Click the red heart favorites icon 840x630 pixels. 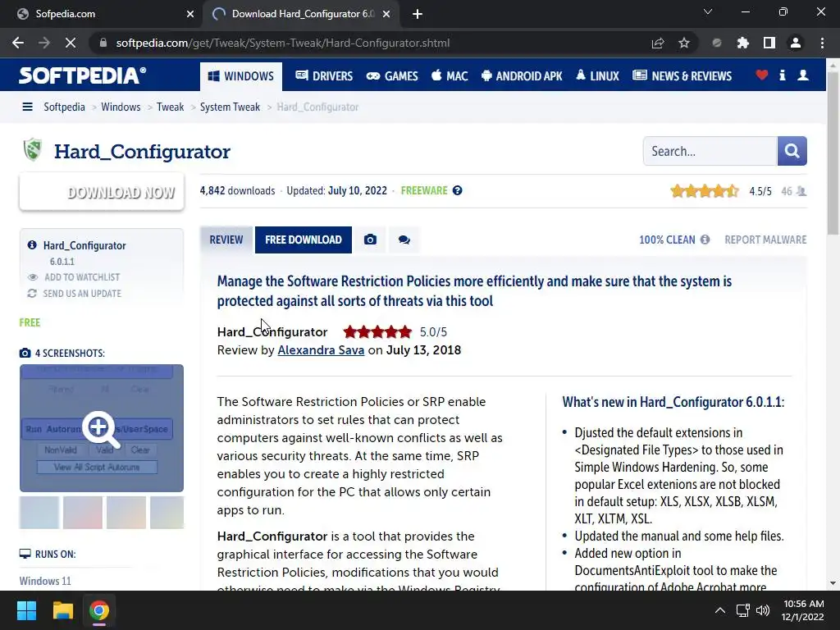tap(762, 75)
